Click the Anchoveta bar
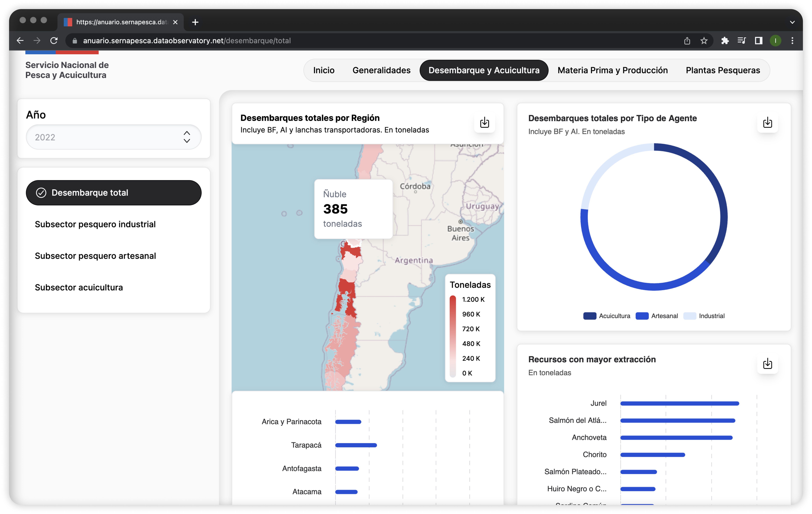812x514 pixels. coord(676,438)
